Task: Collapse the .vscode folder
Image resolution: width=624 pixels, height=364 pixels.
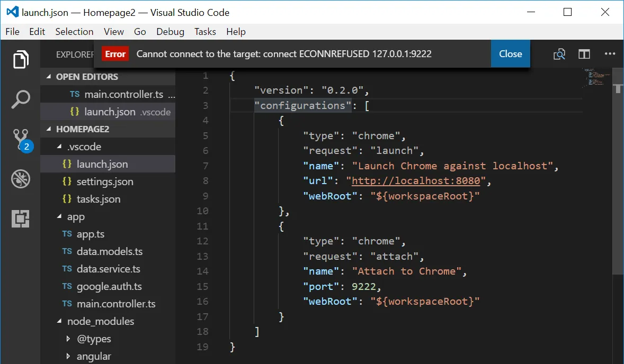Action: click(59, 146)
